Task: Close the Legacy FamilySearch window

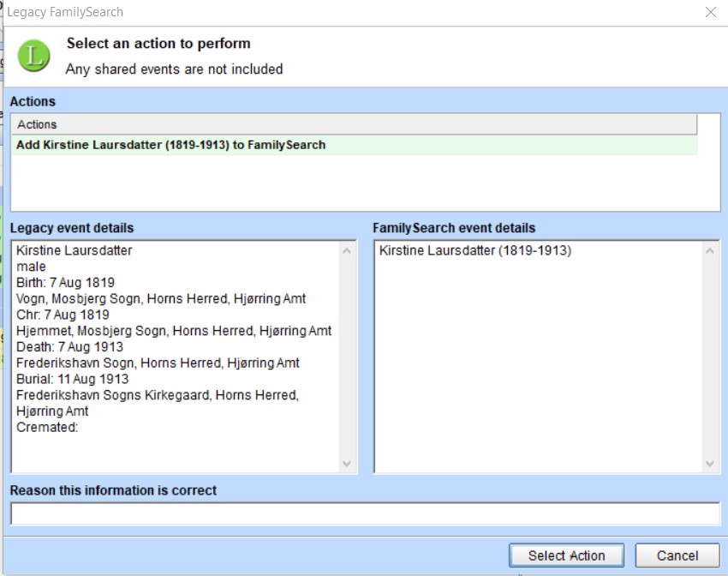Action: point(710,12)
